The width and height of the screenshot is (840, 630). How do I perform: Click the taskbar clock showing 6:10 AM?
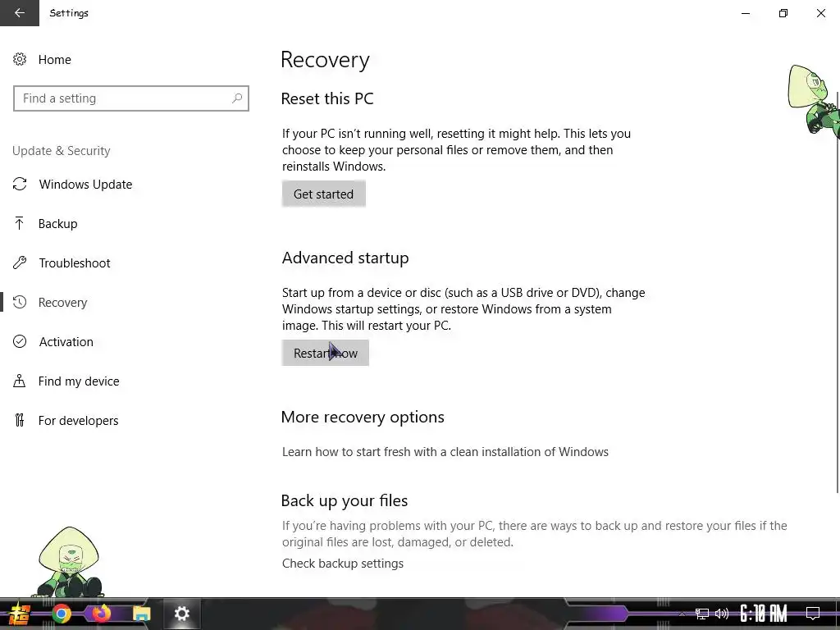(764, 614)
